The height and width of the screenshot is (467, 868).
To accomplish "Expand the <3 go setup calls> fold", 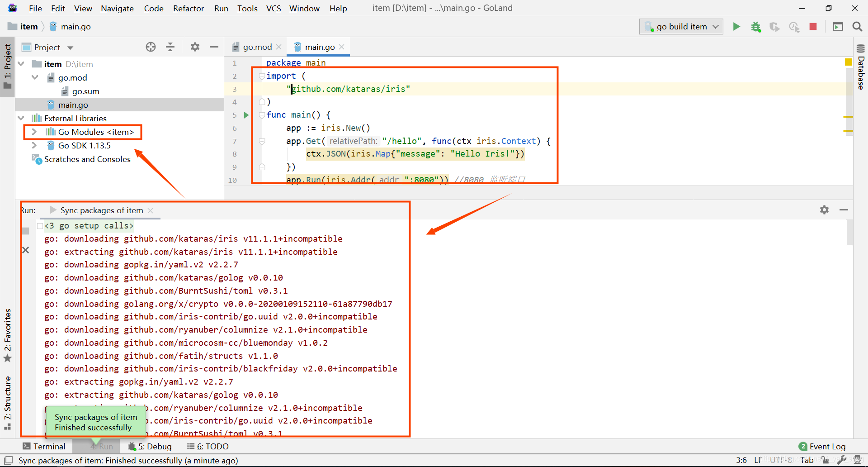I will point(40,226).
